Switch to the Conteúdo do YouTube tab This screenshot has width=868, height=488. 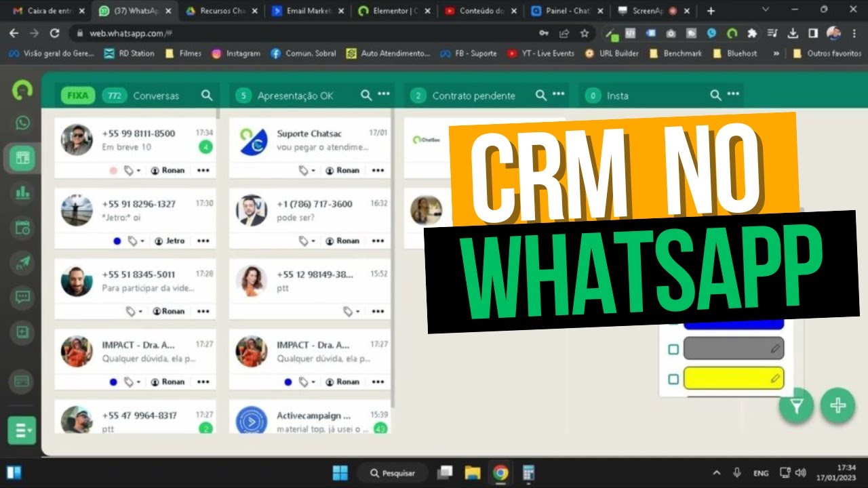(479, 11)
